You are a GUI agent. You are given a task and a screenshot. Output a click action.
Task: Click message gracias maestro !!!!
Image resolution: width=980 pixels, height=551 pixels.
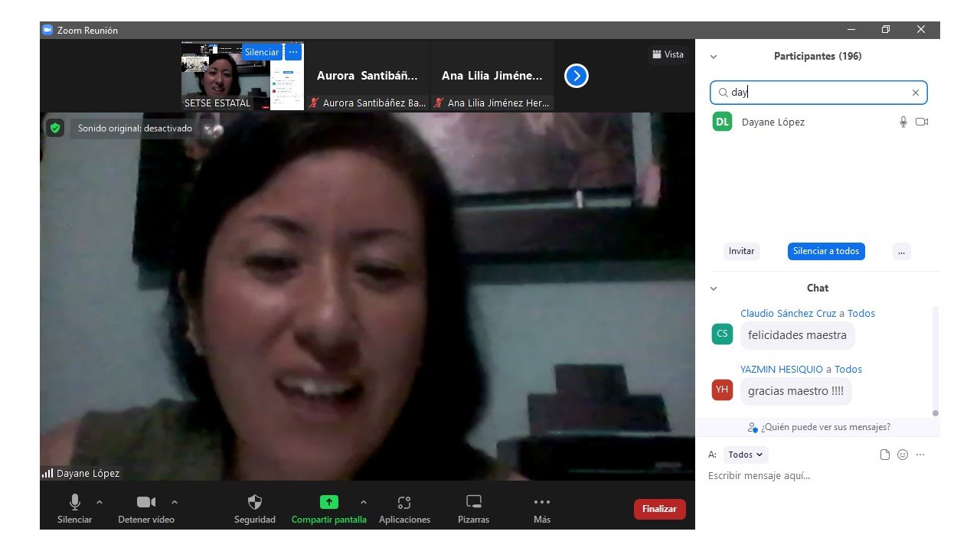[x=795, y=391]
